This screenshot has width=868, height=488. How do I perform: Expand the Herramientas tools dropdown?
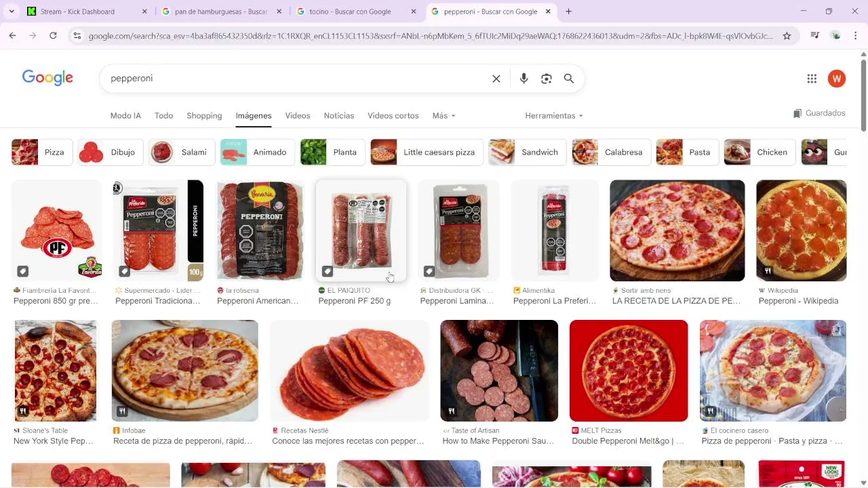tap(554, 116)
